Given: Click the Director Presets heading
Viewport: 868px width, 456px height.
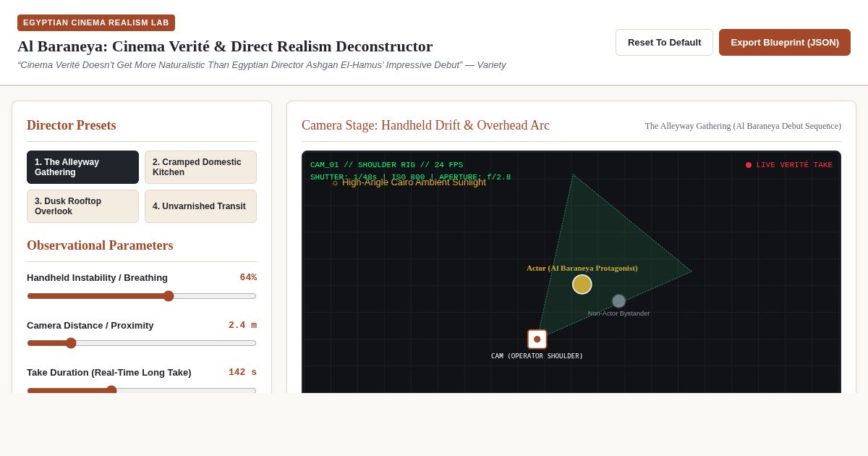Looking at the screenshot, I should tap(71, 125).
